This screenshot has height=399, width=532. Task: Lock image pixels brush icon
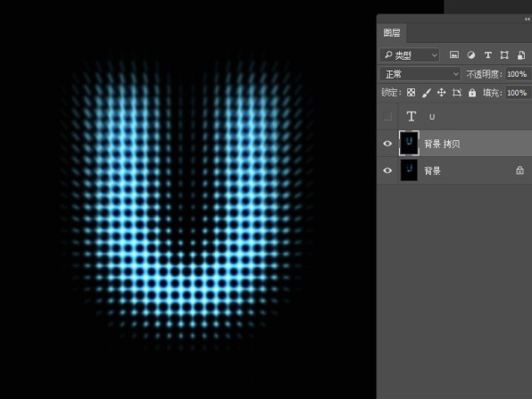[427, 93]
